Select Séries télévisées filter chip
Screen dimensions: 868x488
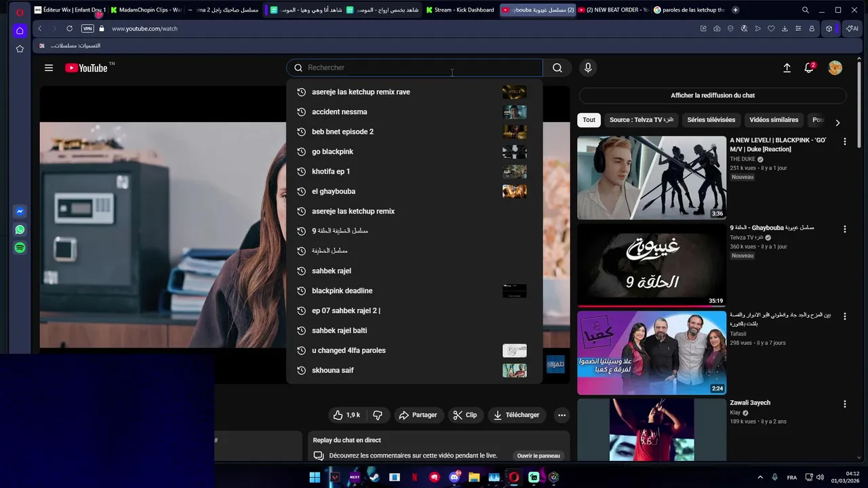(711, 120)
